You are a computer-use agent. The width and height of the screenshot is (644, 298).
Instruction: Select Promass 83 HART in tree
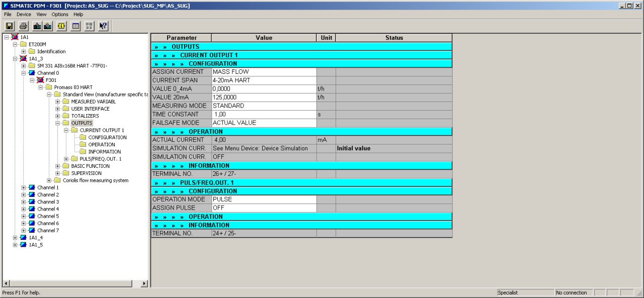73,87
